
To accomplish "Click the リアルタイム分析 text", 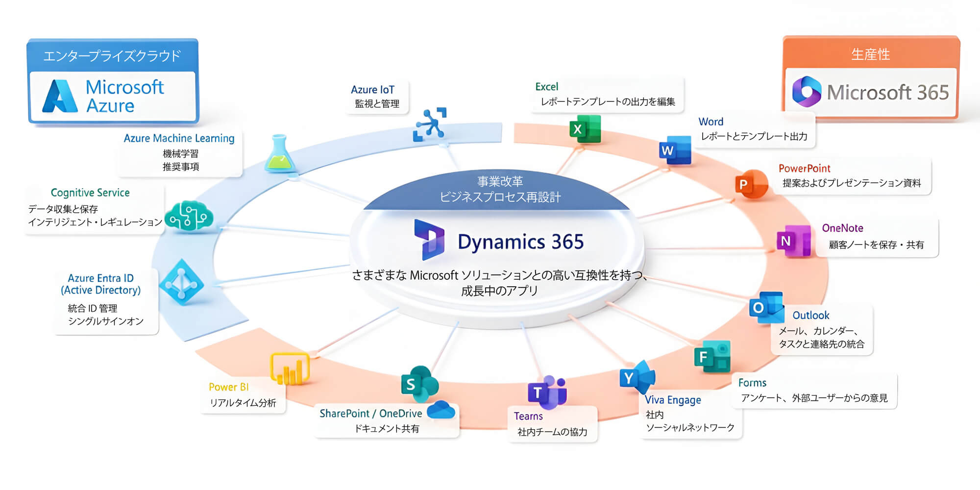I will (243, 403).
